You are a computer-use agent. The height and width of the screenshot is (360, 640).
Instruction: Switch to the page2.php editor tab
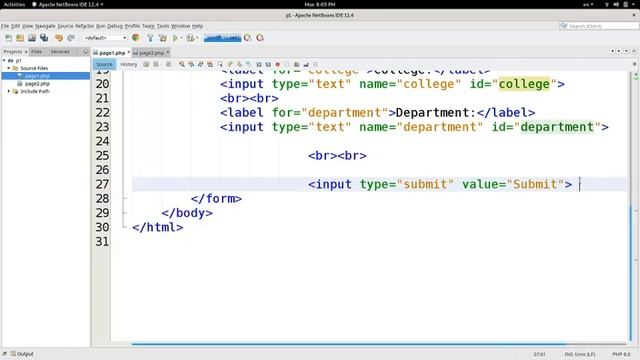[x=151, y=53]
